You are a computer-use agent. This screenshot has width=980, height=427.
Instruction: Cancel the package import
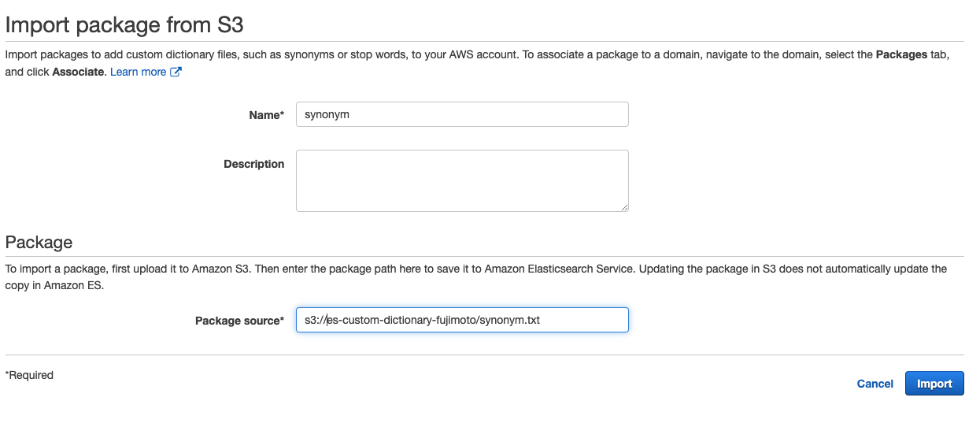[875, 384]
